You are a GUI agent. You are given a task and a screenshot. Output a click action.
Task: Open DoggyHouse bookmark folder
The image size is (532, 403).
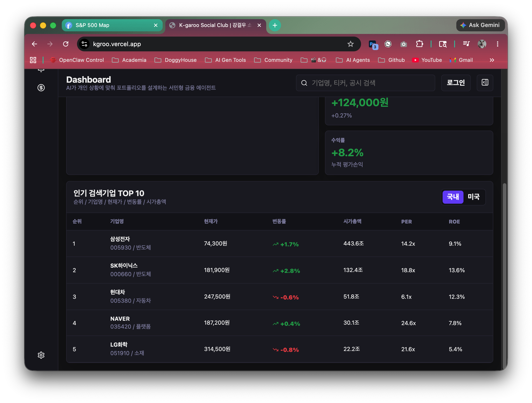click(176, 60)
